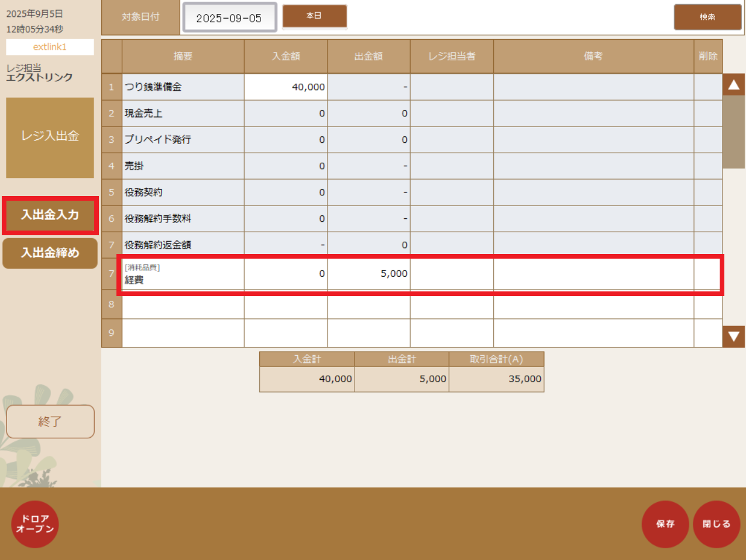Click the empty 摘要 cell in row 8
The height and width of the screenshot is (560, 746).
(x=183, y=304)
